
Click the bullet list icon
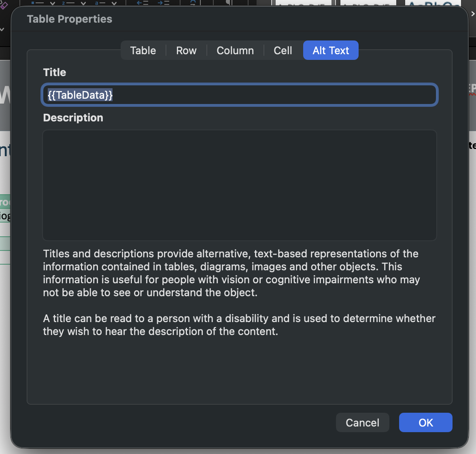click(x=37, y=3)
